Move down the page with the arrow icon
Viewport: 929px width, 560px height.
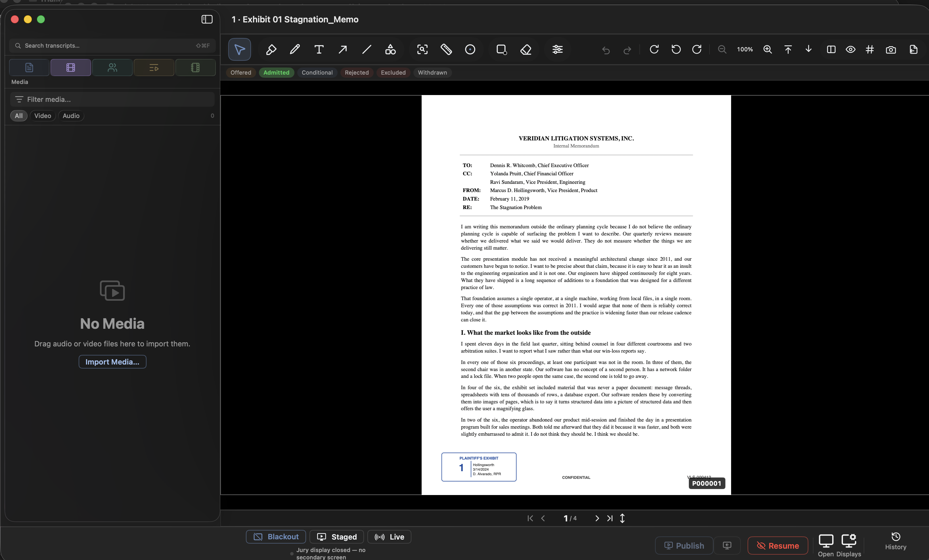(808, 49)
